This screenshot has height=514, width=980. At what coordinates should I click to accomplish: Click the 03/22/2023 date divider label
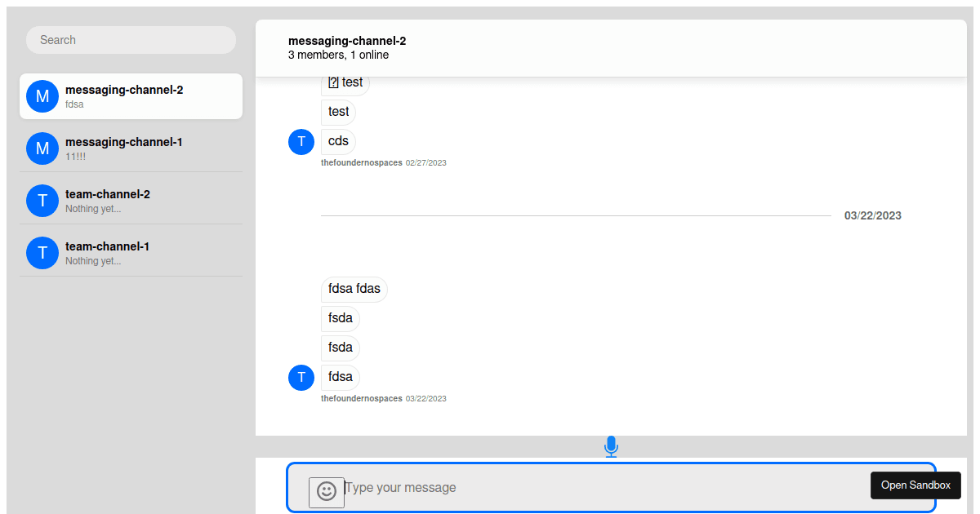click(872, 215)
